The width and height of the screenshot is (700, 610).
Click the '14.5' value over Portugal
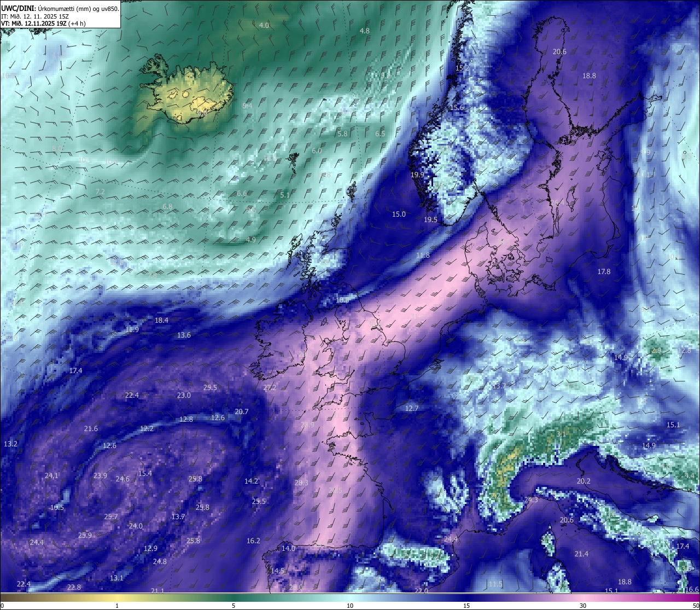pyautogui.click(x=278, y=571)
